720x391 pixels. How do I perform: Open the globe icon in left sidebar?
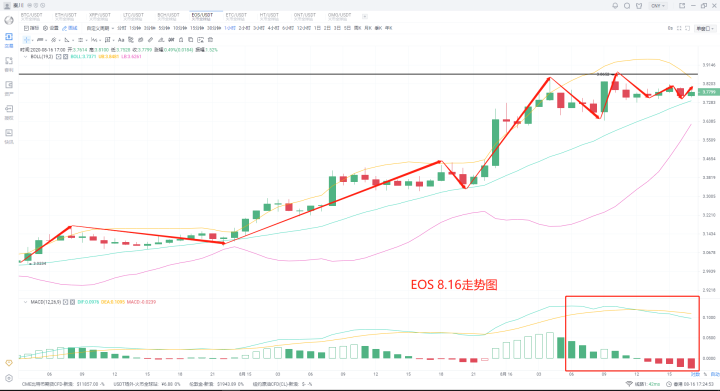click(9, 20)
